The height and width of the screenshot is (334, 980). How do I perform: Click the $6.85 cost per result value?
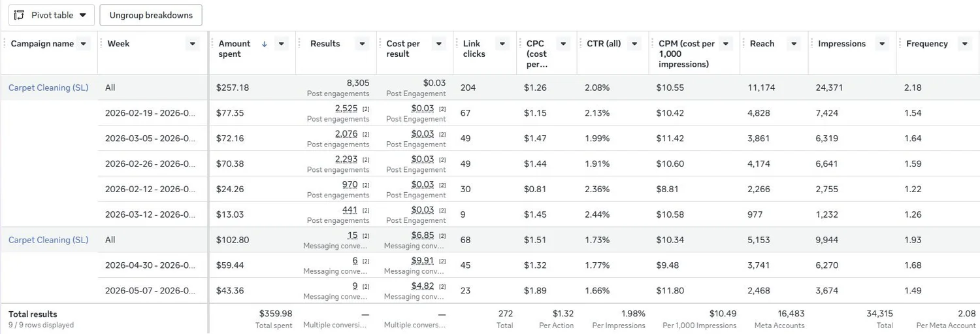423,235
